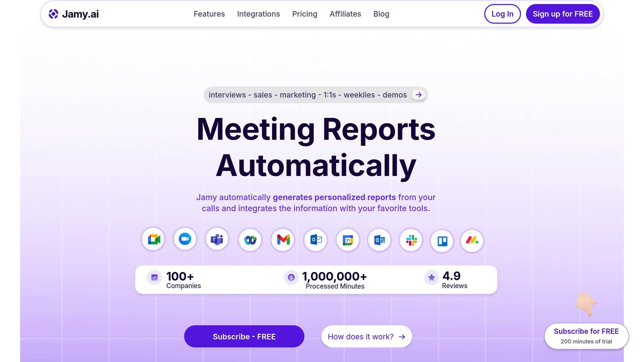The width and height of the screenshot is (644, 362).
Task: Open the How does it work? link
Action: pos(367,337)
